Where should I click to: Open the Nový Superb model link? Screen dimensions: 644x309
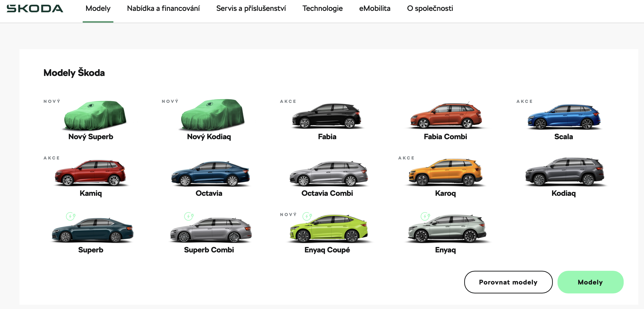click(x=91, y=137)
